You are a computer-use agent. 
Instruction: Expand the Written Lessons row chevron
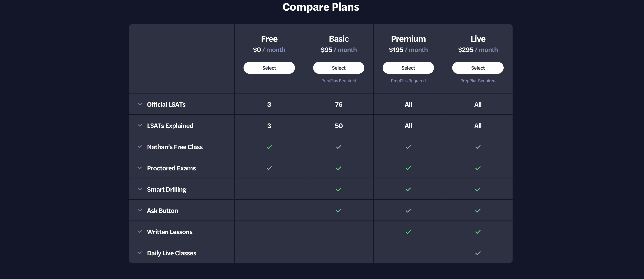click(x=140, y=232)
